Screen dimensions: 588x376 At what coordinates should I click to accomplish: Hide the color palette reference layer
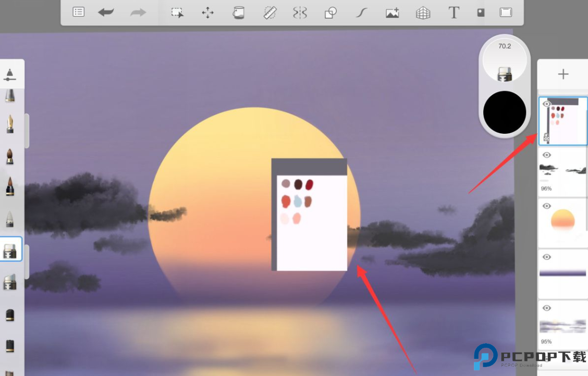point(547,104)
